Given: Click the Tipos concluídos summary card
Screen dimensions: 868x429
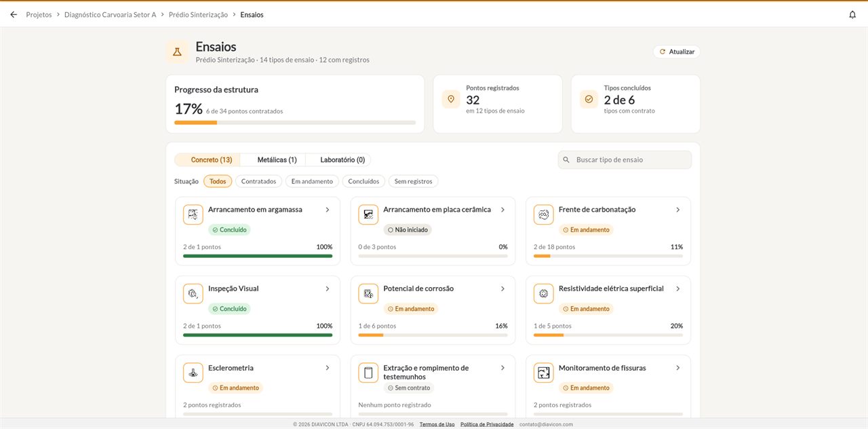Looking at the screenshot, I should (635, 104).
